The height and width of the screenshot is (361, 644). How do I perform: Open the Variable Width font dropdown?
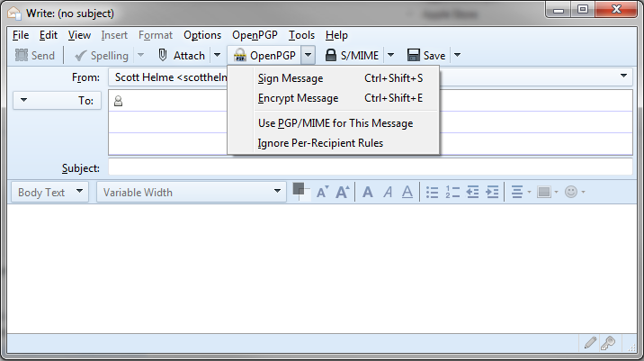[192, 192]
